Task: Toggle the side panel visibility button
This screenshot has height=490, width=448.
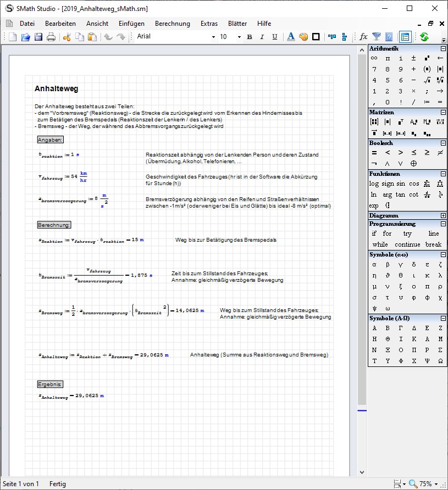Action: (x=405, y=37)
